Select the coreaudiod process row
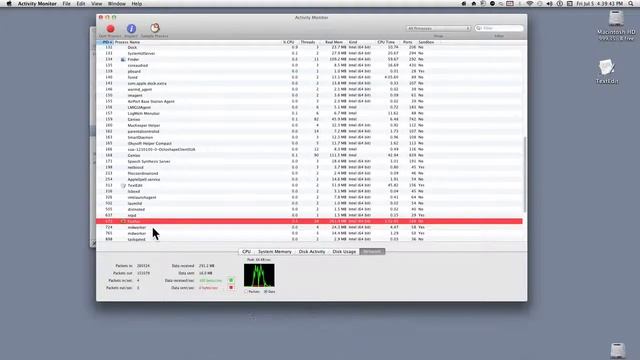This screenshot has width=640, height=360. (309, 65)
